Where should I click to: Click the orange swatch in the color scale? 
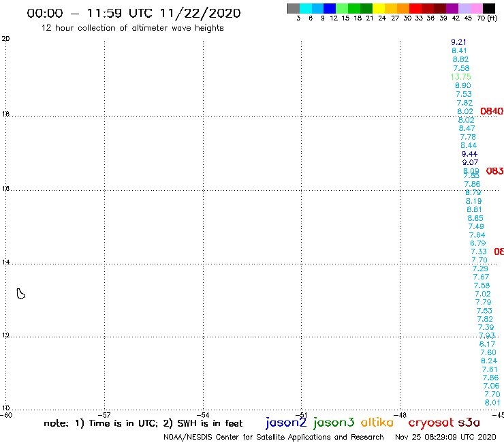point(403,8)
